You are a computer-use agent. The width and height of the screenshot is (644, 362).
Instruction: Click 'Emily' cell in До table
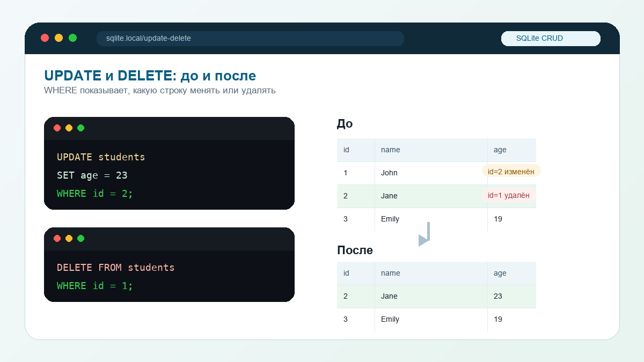pos(431,219)
